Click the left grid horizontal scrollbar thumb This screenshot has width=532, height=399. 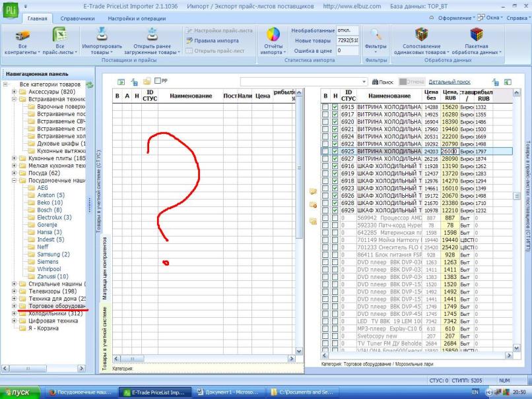pos(132,358)
